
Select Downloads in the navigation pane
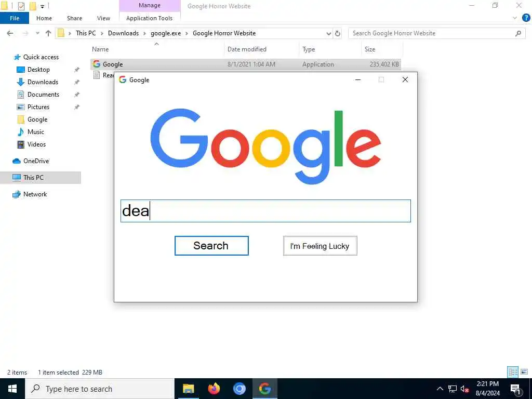[x=43, y=82]
